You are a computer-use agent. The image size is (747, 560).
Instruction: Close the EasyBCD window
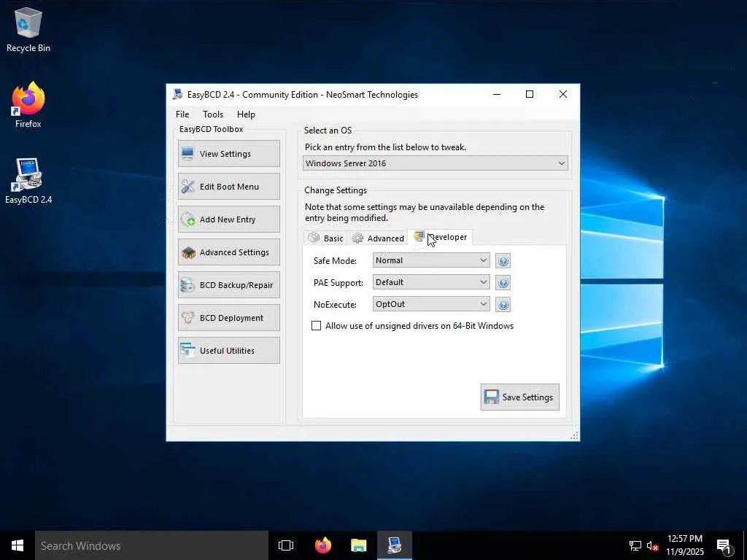(x=562, y=94)
